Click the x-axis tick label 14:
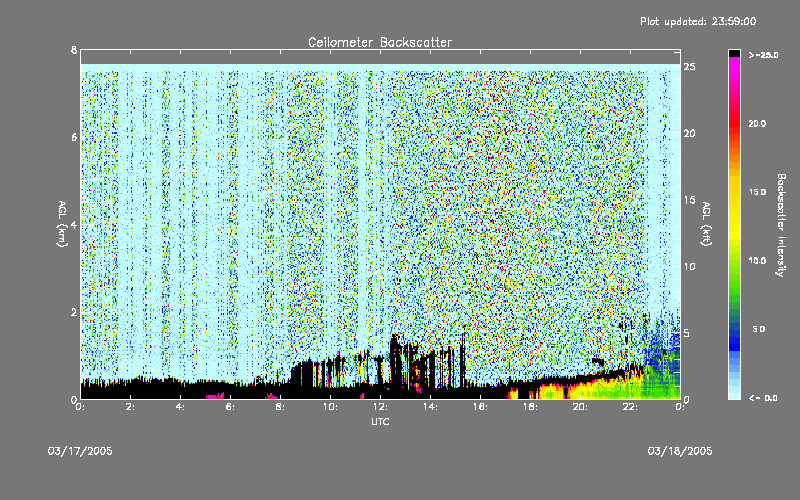This screenshot has width=800, height=500. click(430, 407)
